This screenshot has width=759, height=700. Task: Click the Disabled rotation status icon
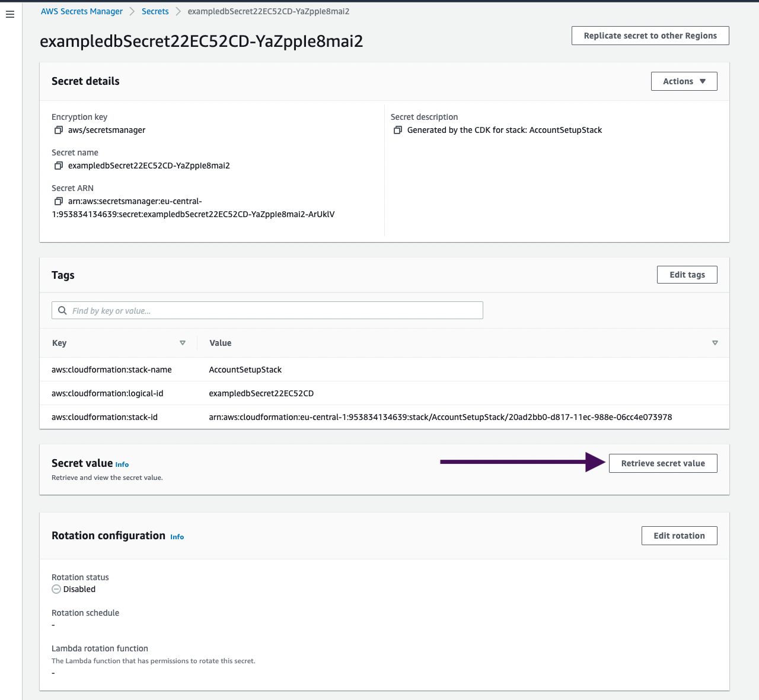[56, 589]
